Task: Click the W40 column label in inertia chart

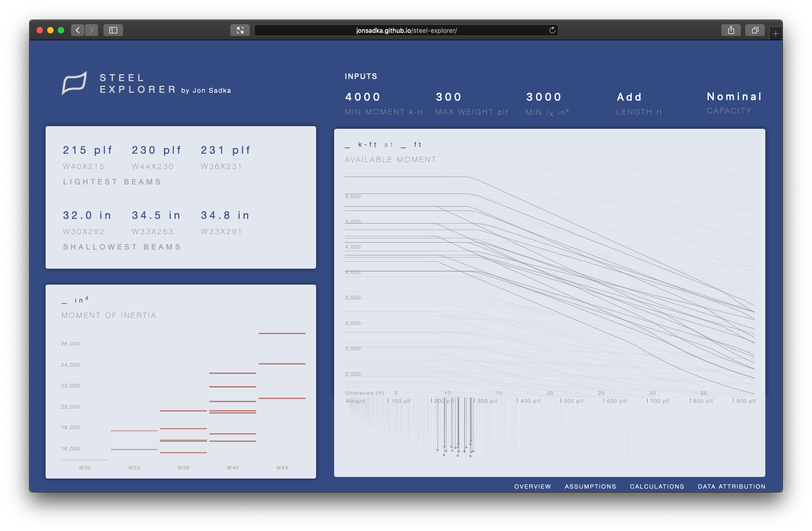Action: click(x=233, y=468)
